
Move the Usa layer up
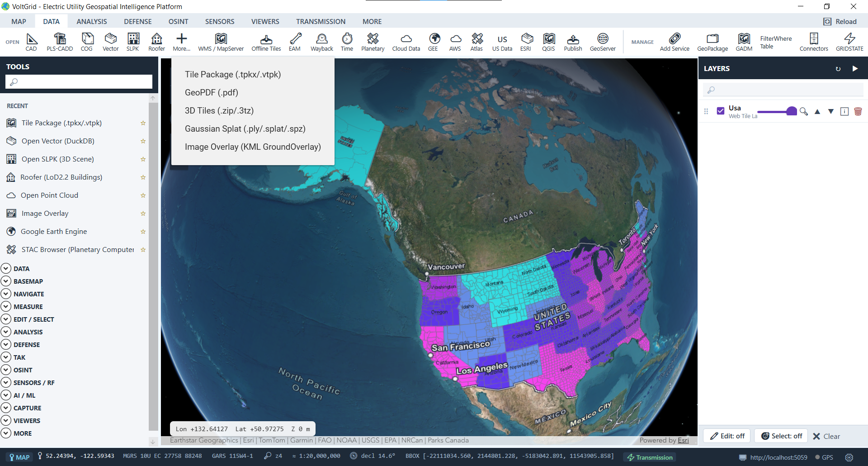point(817,111)
